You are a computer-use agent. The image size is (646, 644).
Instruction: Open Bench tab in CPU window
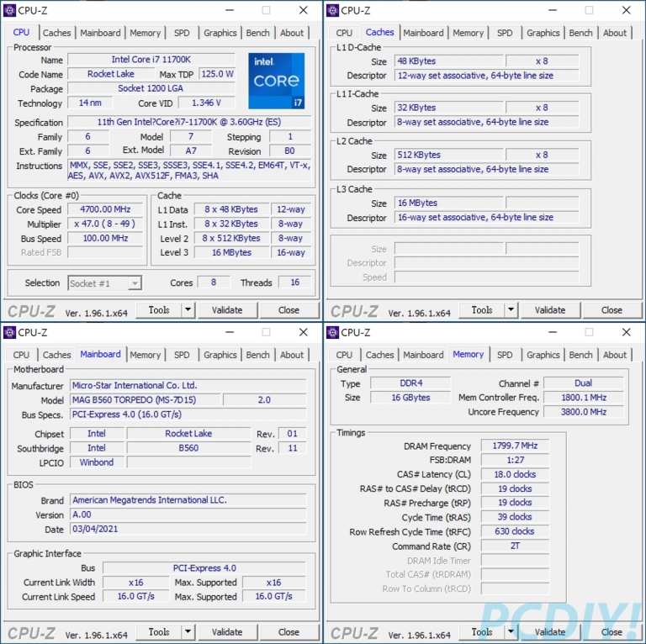point(258,33)
